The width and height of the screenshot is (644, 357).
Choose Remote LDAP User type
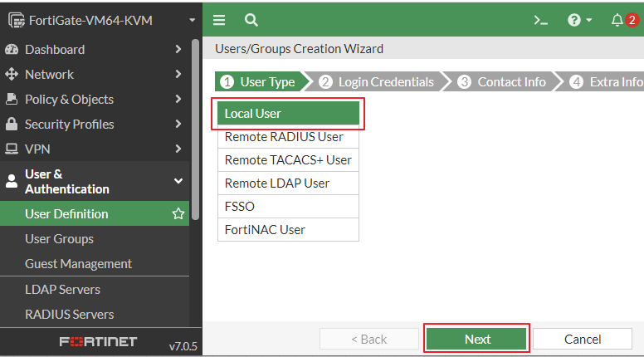point(288,183)
